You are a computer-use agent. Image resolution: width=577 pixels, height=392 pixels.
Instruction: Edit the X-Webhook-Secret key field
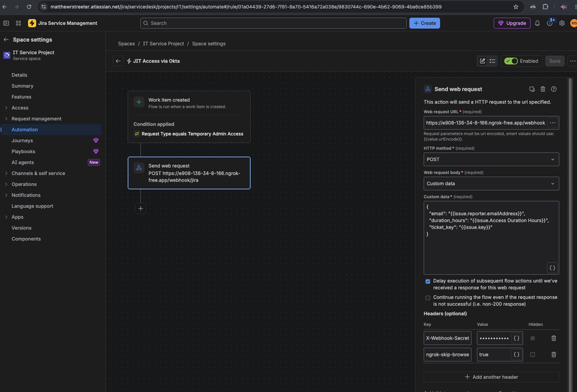point(447,338)
